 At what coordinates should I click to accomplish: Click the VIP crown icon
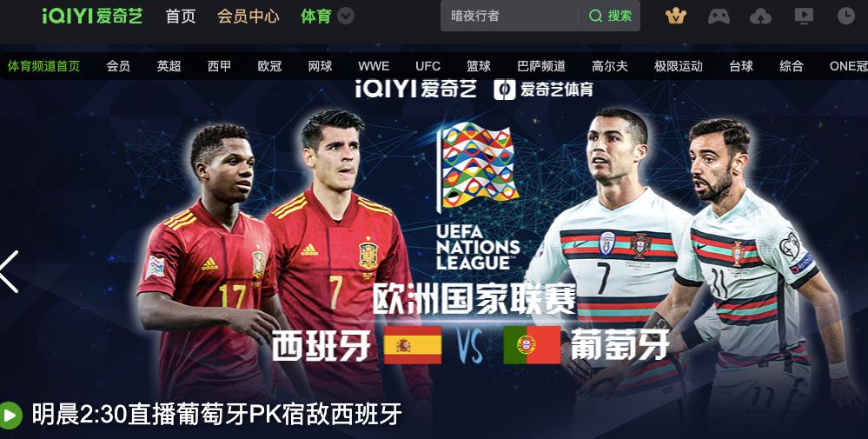pyautogui.click(x=675, y=16)
